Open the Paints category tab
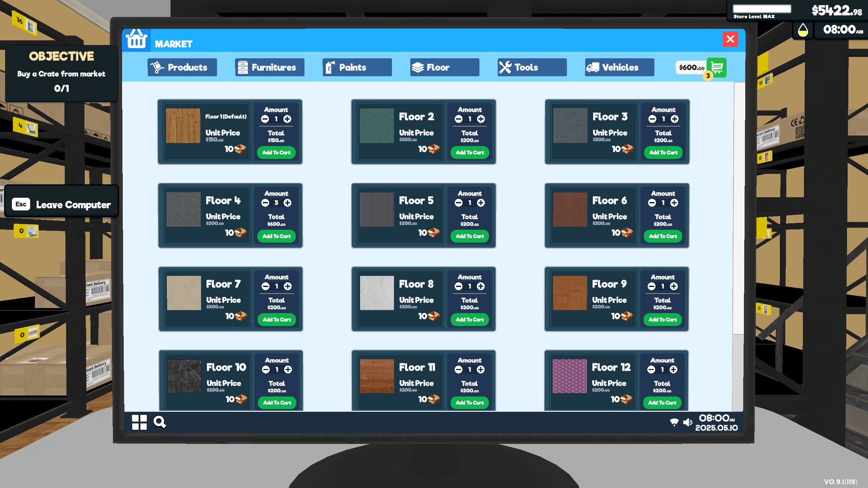This screenshot has height=488, width=868. [357, 67]
